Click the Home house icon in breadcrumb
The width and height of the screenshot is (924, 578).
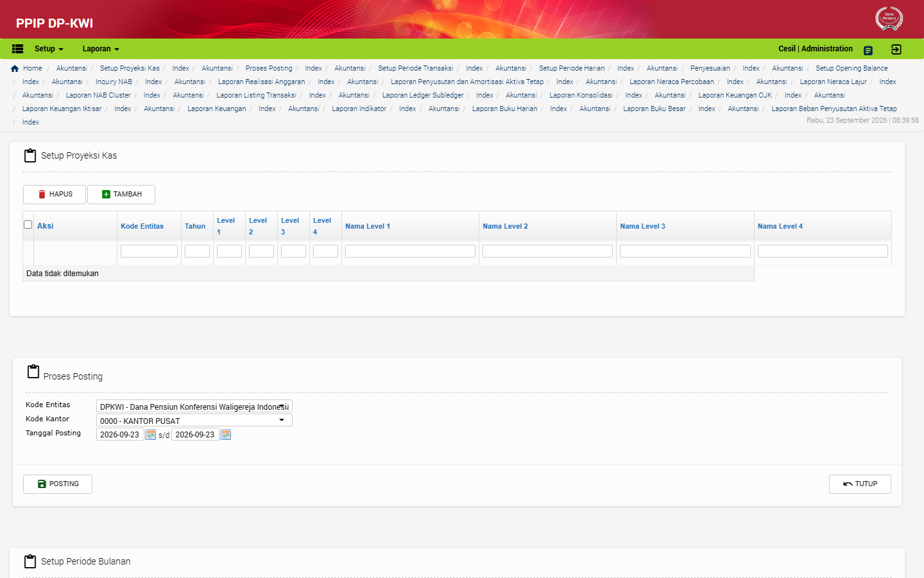coord(15,69)
